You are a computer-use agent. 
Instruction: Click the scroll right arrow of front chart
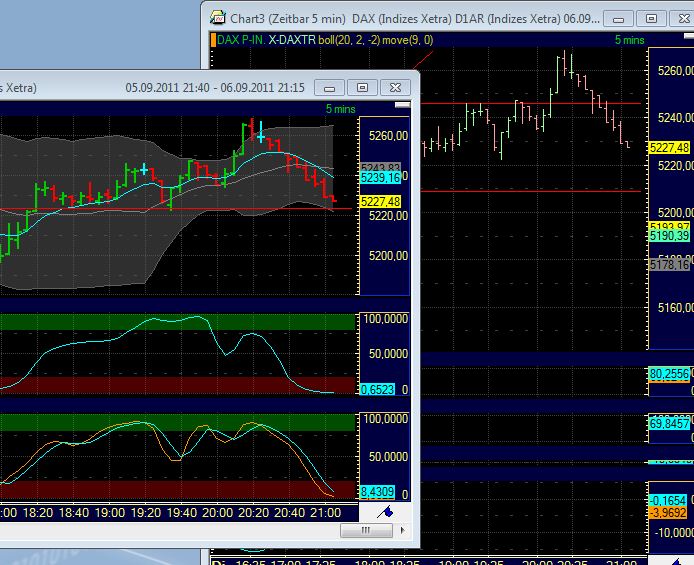402,530
